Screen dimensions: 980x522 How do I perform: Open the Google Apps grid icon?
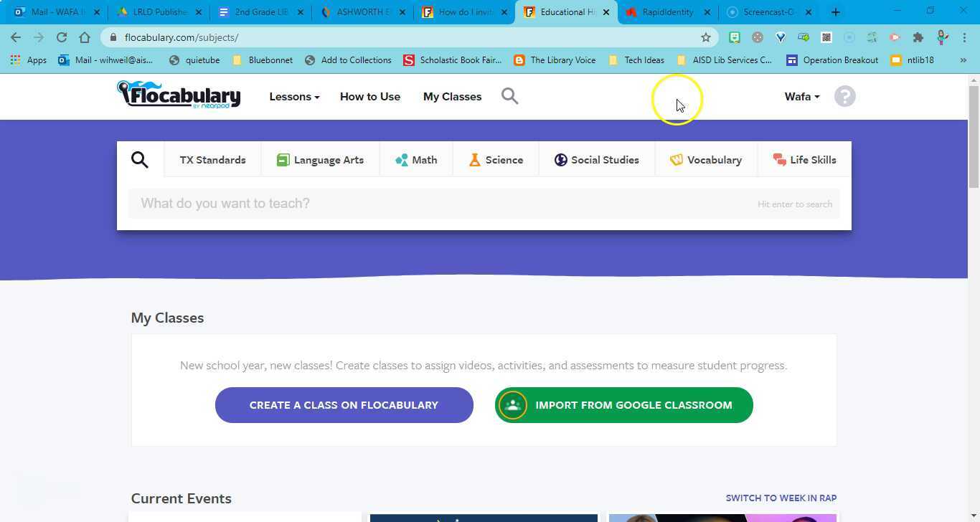[x=15, y=60]
